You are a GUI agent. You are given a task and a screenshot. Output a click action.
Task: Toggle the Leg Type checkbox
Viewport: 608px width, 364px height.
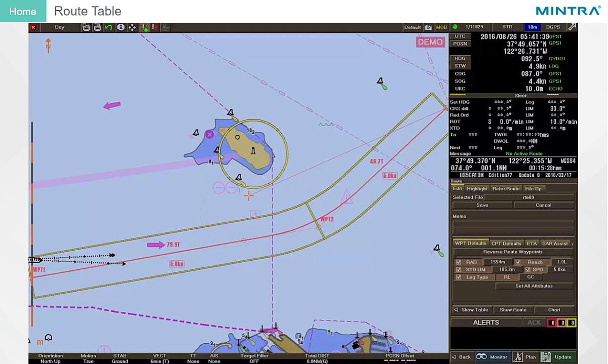pyautogui.click(x=459, y=277)
